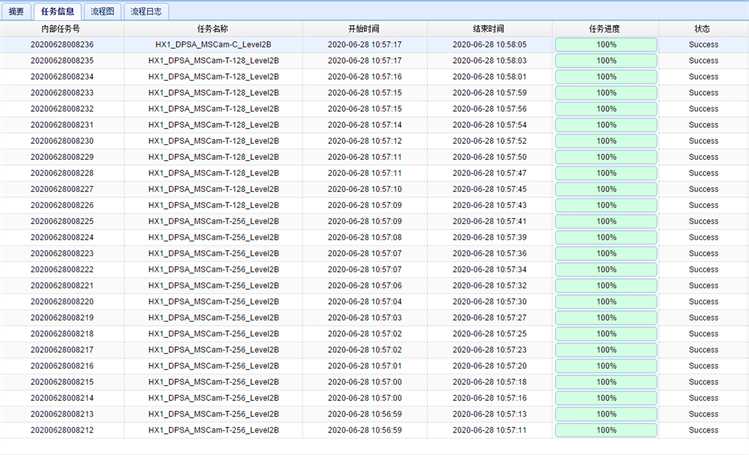Open the 流程图 tab
This screenshot has height=455, width=749.
[101, 12]
